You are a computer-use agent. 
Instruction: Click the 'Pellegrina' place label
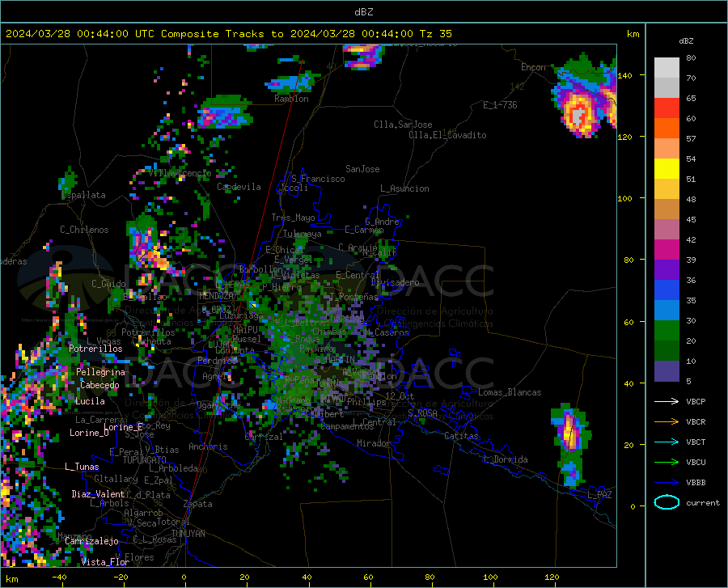click(x=100, y=372)
